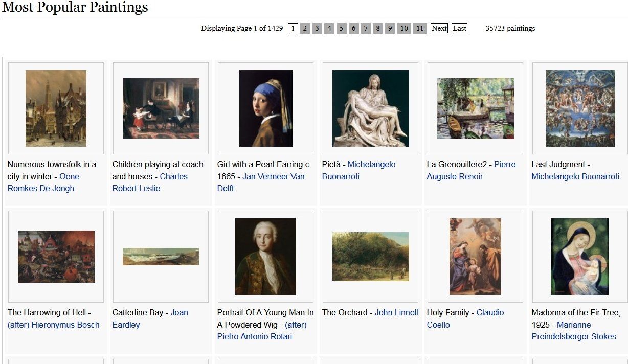Click the title 'Holy Family' text

(x=447, y=313)
